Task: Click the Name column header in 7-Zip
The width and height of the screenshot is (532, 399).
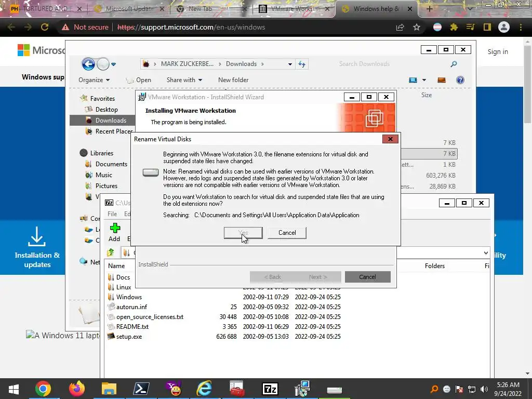Action: click(x=116, y=266)
